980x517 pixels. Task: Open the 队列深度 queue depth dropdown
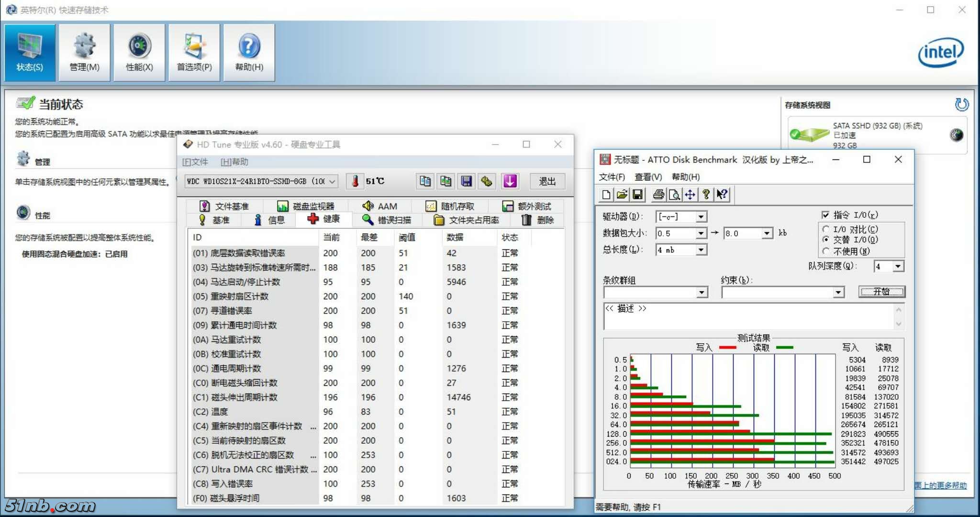(898, 266)
